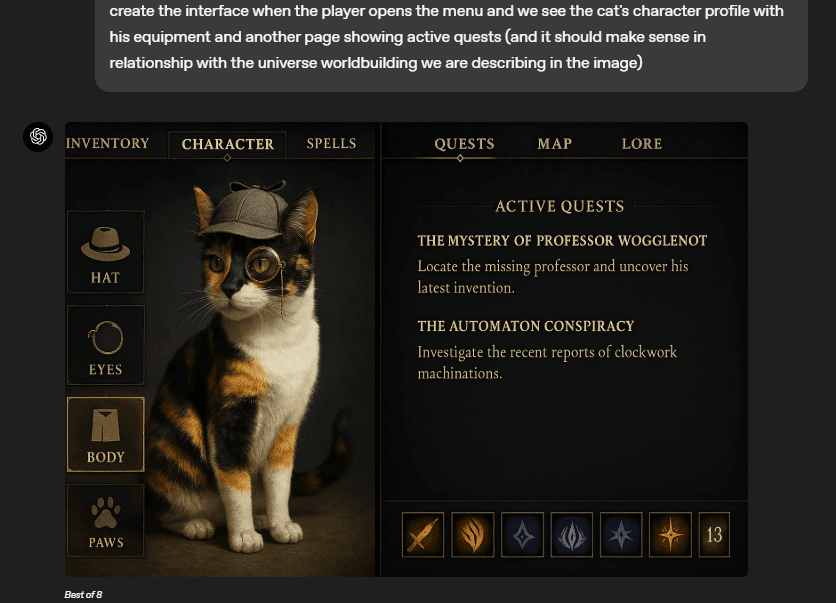Activate the sword ability icon

[x=423, y=535]
